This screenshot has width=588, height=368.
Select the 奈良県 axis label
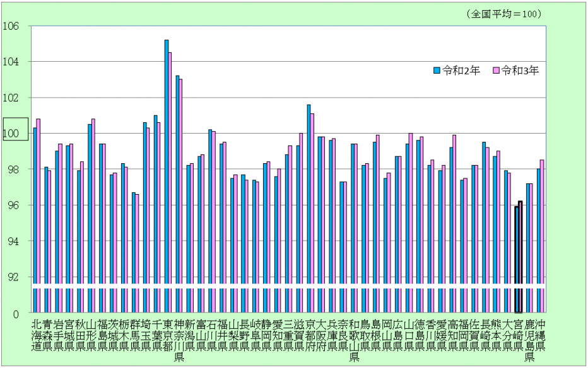pyautogui.click(x=343, y=335)
